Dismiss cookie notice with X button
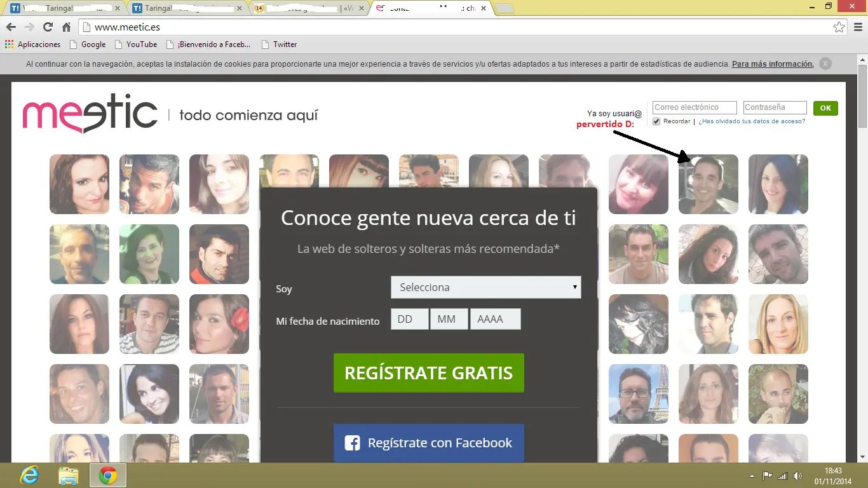 pos(825,64)
